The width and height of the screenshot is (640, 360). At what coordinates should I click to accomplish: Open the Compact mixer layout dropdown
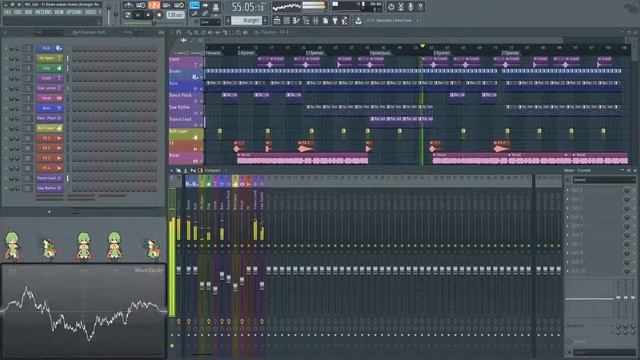[x=212, y=171]
